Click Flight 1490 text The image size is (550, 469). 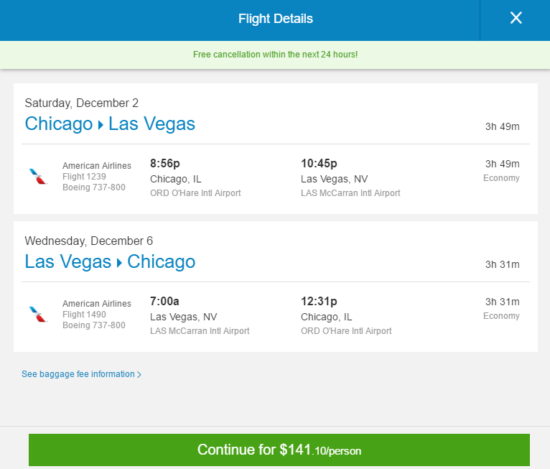(x=84, y=314)
